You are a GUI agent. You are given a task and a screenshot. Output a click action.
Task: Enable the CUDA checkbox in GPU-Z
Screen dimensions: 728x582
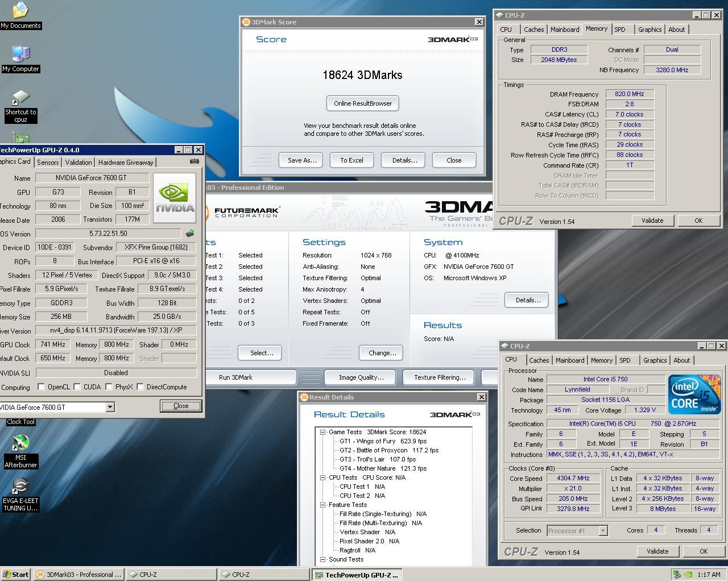tap(77, 387)
